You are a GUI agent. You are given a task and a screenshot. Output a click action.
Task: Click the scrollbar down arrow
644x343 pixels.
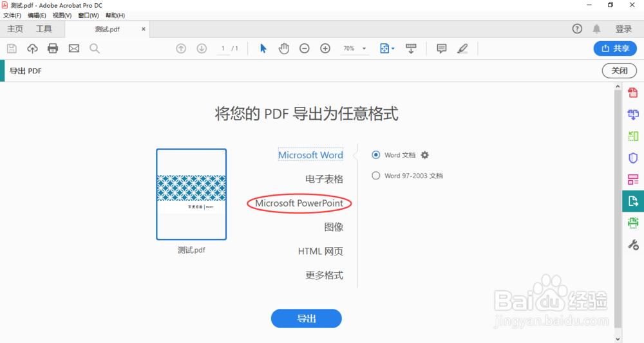pyautogui.click(x=618, y=339)
